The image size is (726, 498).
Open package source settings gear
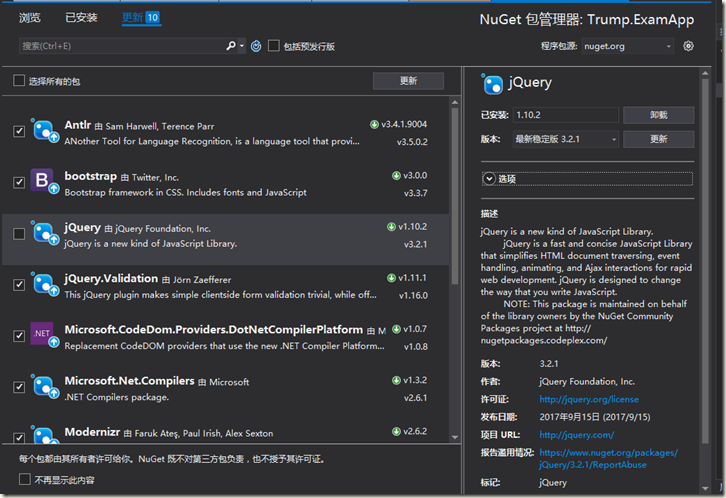(x=688, y=46)
